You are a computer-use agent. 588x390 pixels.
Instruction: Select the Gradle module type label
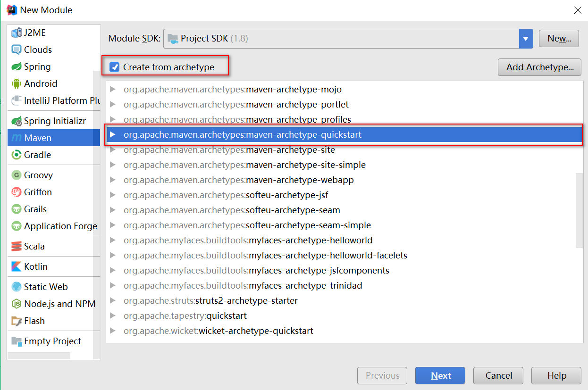click(37, 155)
